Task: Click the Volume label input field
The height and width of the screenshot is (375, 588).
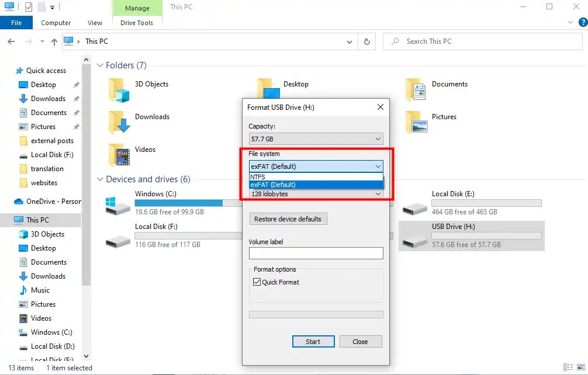Action: coord(316,253)
